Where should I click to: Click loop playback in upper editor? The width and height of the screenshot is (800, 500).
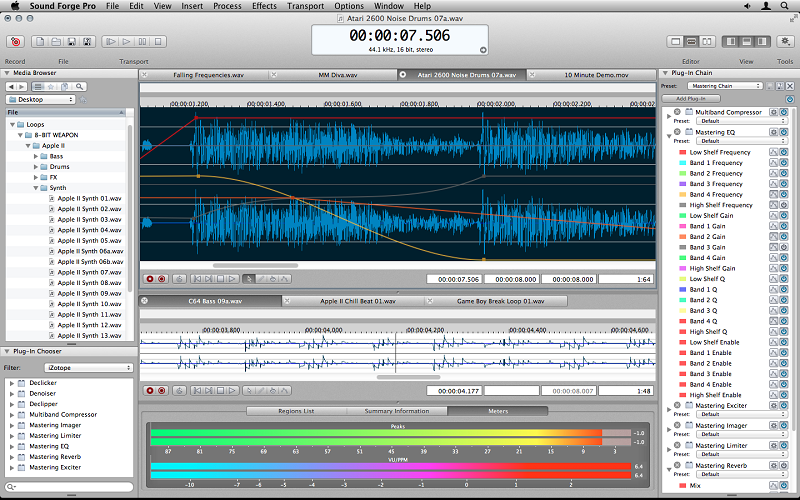[179, 279]
